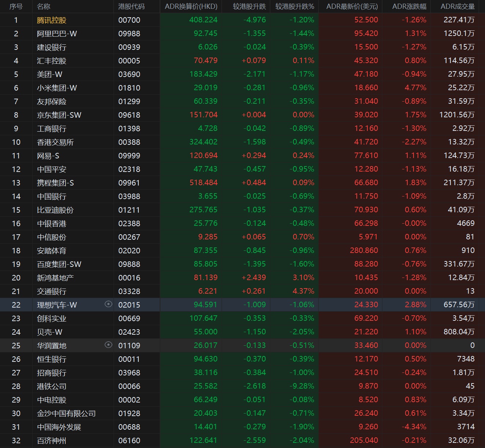Click the converted price 518.484
485x448 pixels.
(203, 183)
